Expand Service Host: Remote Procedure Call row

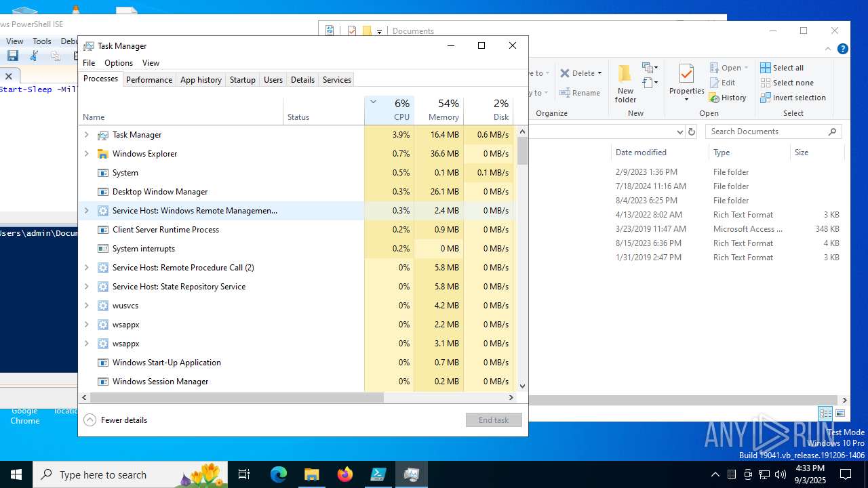(x=86, y=268)
